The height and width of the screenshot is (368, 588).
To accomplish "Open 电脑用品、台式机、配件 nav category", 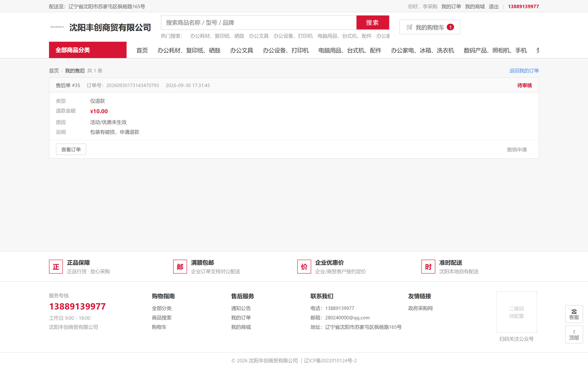I will pos(350,50).
